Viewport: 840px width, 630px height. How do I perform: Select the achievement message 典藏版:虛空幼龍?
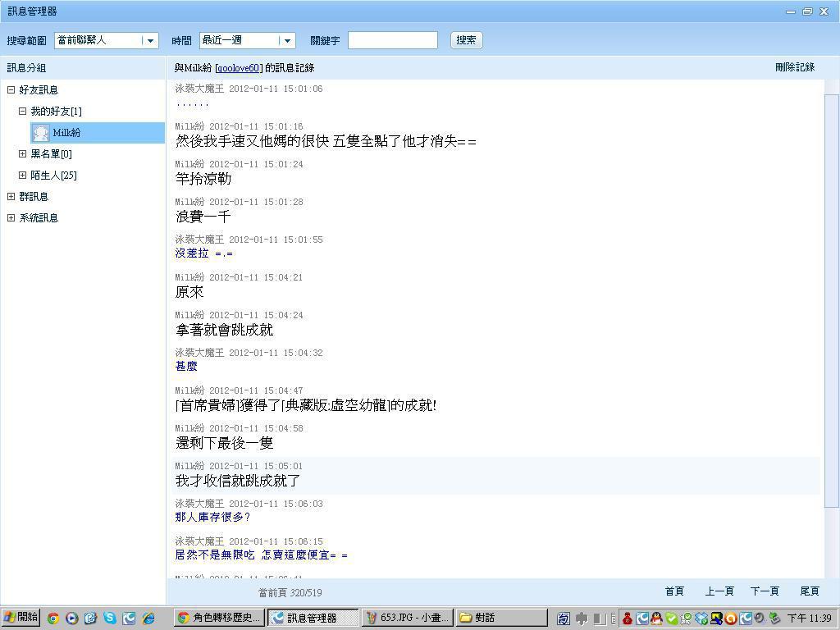point(306,405)
